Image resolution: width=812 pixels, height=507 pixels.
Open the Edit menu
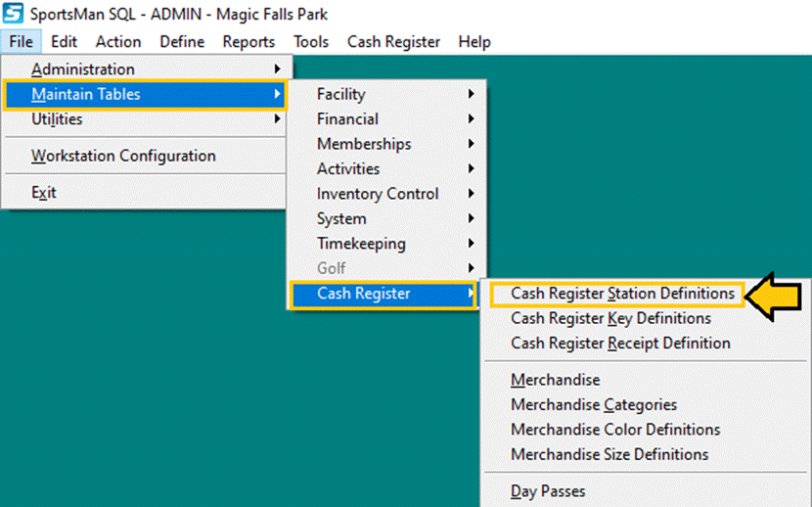(65, 41)
